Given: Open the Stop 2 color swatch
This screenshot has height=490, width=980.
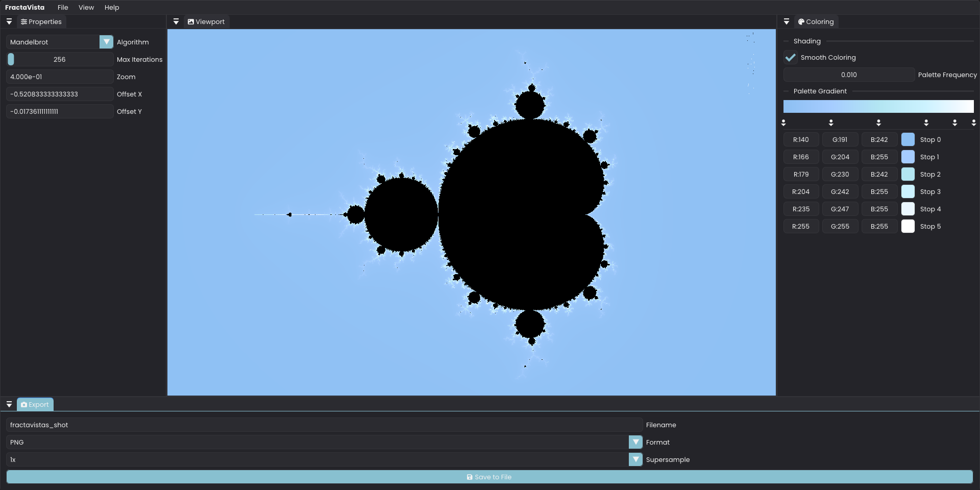Looking at the screenshot, I should (x=908, y=174).
